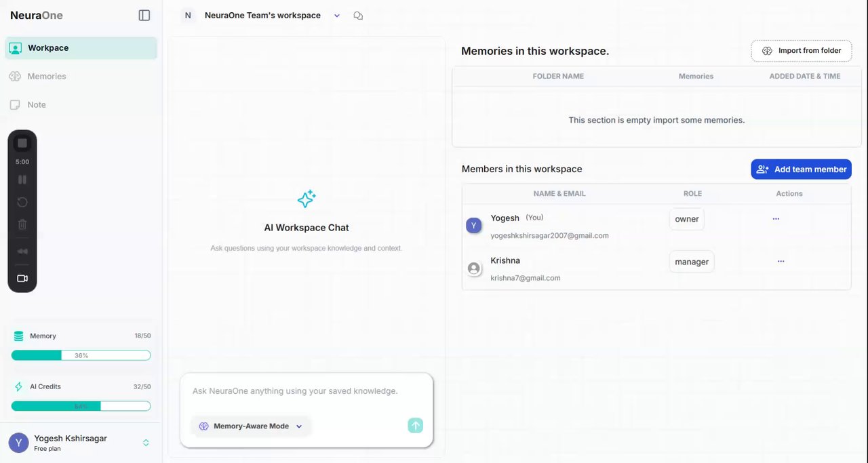Pause the recording
Viewport: 868px width, 463px height.
click(22, 180)
